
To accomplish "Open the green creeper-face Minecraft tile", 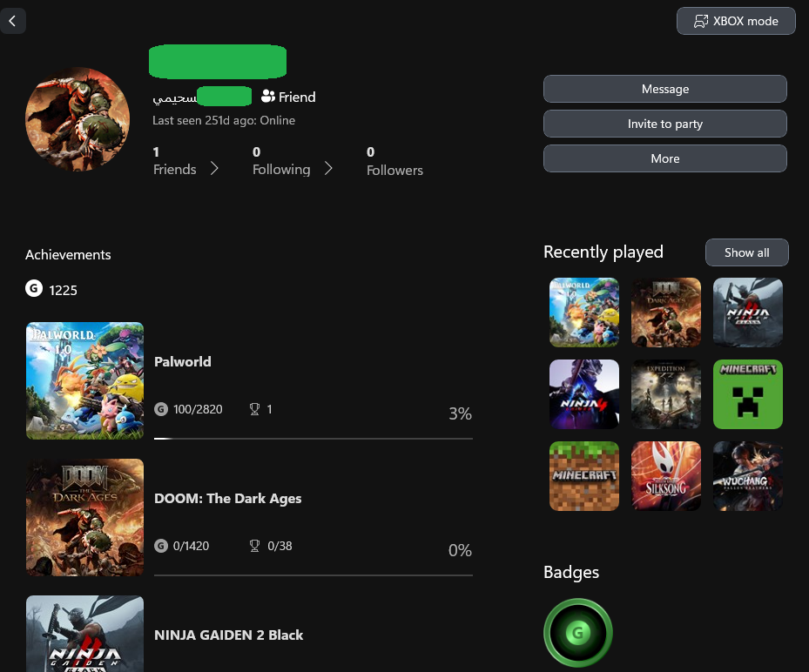I will click(x=747, y=394).
